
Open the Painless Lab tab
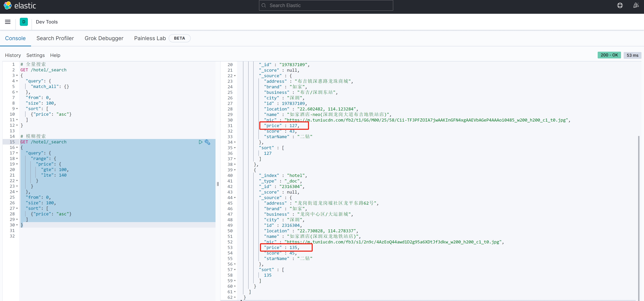click(x=150, y=38)
